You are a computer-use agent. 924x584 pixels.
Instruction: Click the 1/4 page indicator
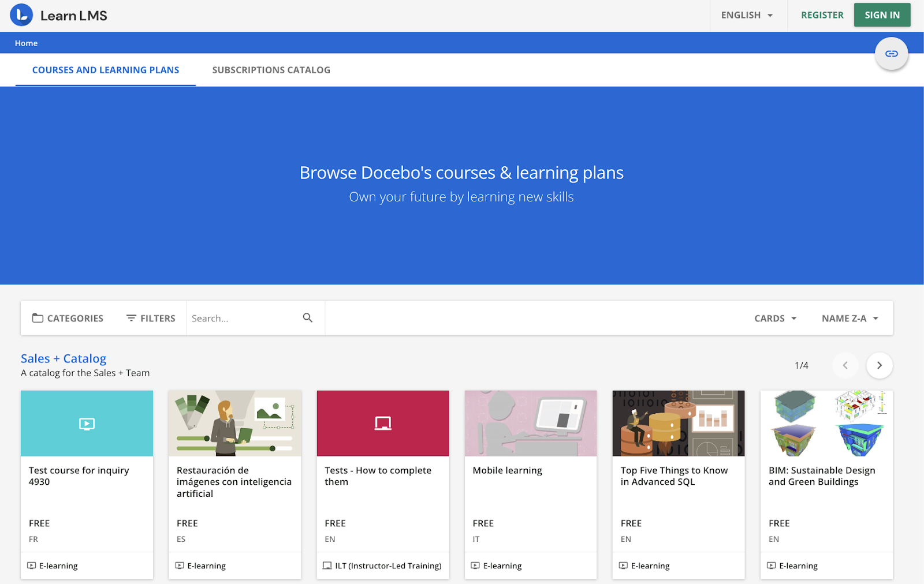click(x=802, y=365)
